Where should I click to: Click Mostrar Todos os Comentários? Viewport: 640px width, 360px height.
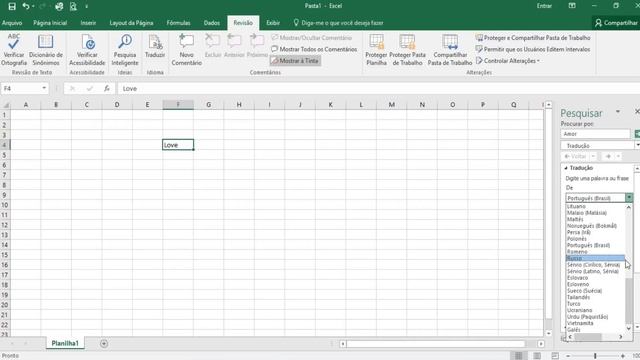(314, 49)
